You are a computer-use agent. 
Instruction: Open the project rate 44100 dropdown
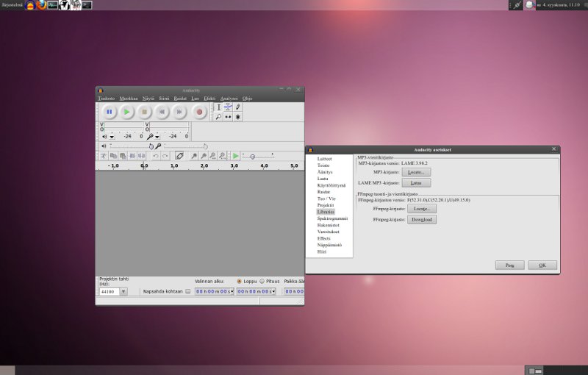pyautogui.click(x=123, y=291)
